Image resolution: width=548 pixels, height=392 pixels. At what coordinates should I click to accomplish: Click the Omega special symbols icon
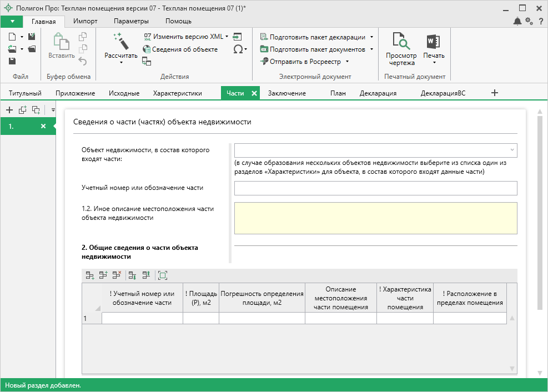238,49
